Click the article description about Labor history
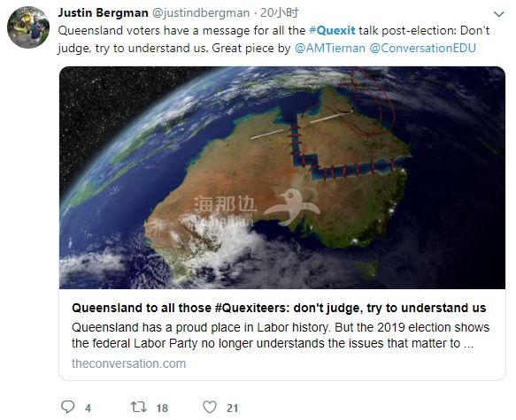Viewport: 516px width, 420px height. [281, 335]
